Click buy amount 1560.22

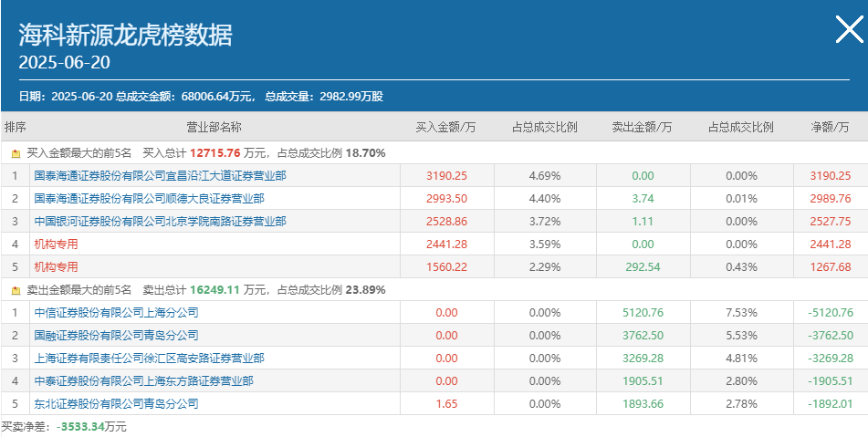tap(446, 266)
